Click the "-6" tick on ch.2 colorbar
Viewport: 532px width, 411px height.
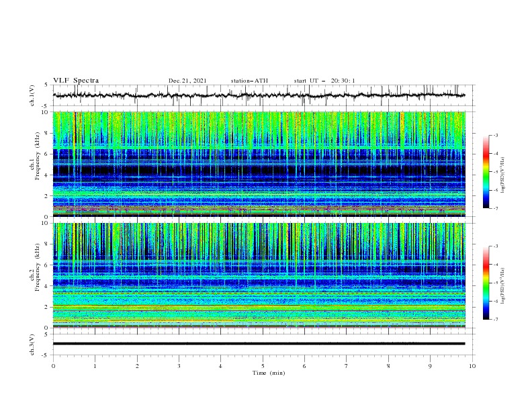496,301
